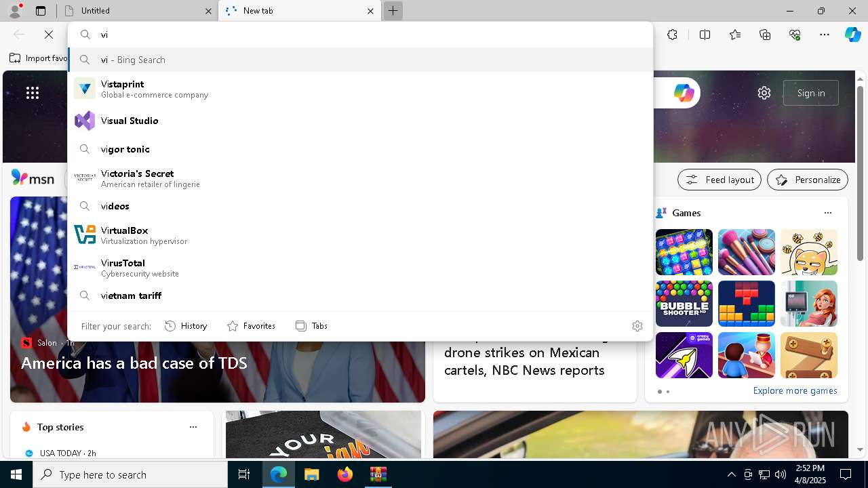The image size is (868, 488).
Task: Open the volume control in system tray
Action: (781, 474)
